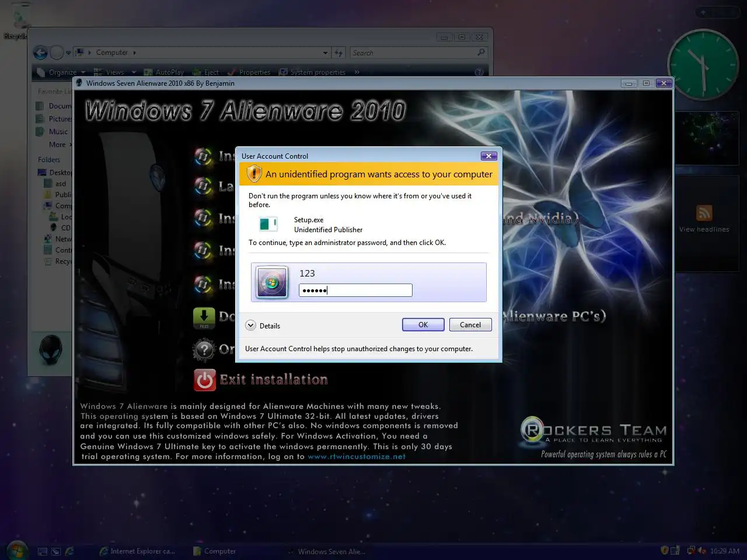This screenshot has height=560, width=747.
Task: Open the recent pages dropdown beside Forward
Action: [x=68, y=53]
